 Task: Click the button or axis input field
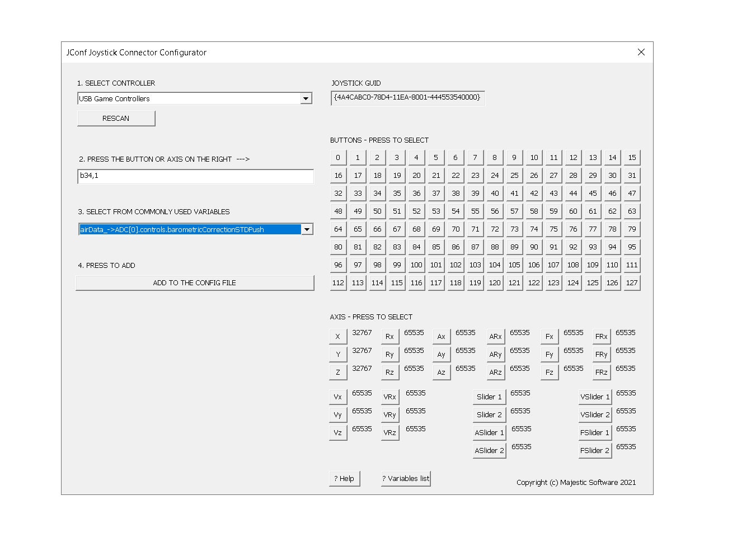tap(195, 176)
